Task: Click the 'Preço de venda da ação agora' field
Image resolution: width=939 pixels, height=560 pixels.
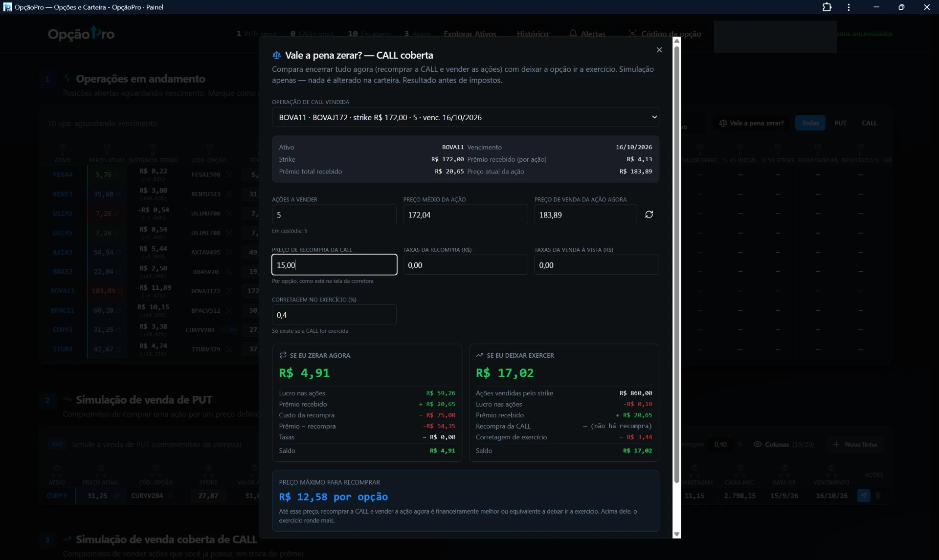Action: pos(585,215)
